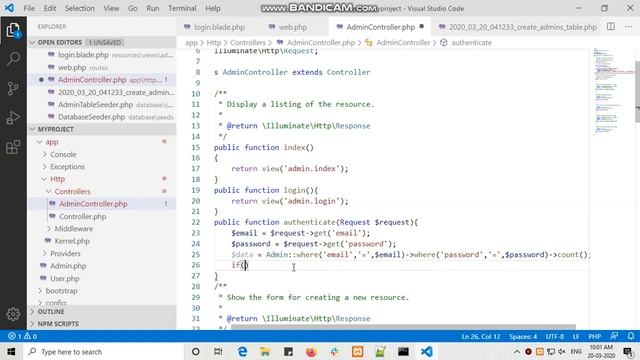Open User.php in explorer

pyautogui.click(x=64, y=278)
